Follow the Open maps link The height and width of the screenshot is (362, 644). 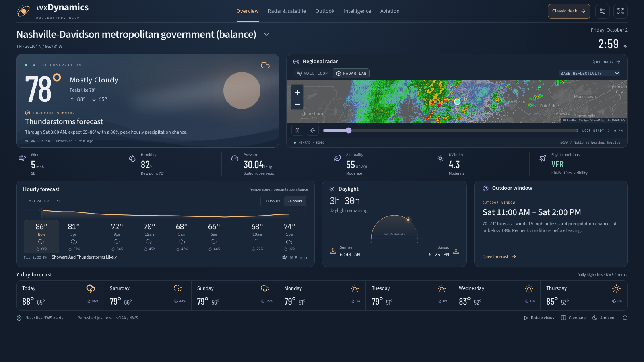tap(606, 62)
